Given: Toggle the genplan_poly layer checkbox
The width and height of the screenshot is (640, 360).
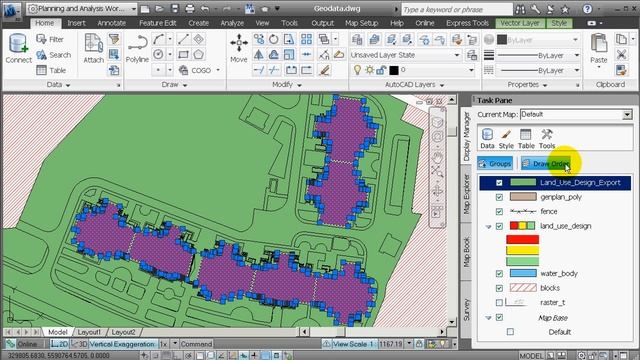Looking at the screenshot, I should point(499,197).
